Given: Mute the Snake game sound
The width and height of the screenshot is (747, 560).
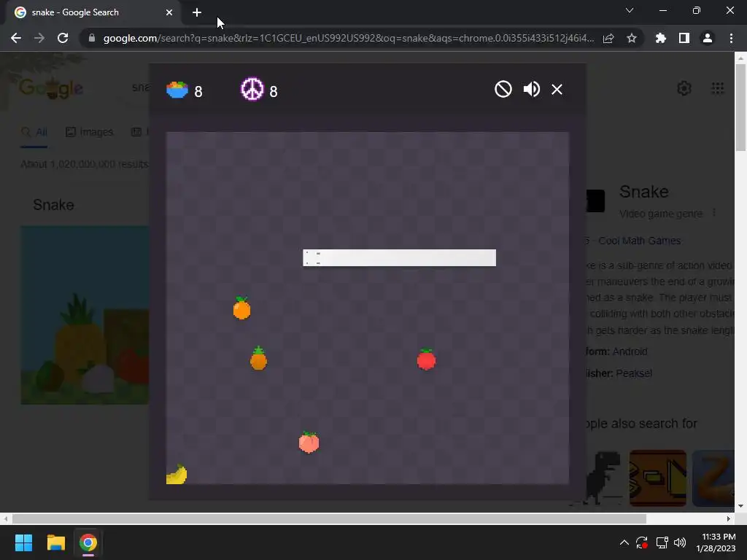Looking at the screenshot, I should coord(531,89).
